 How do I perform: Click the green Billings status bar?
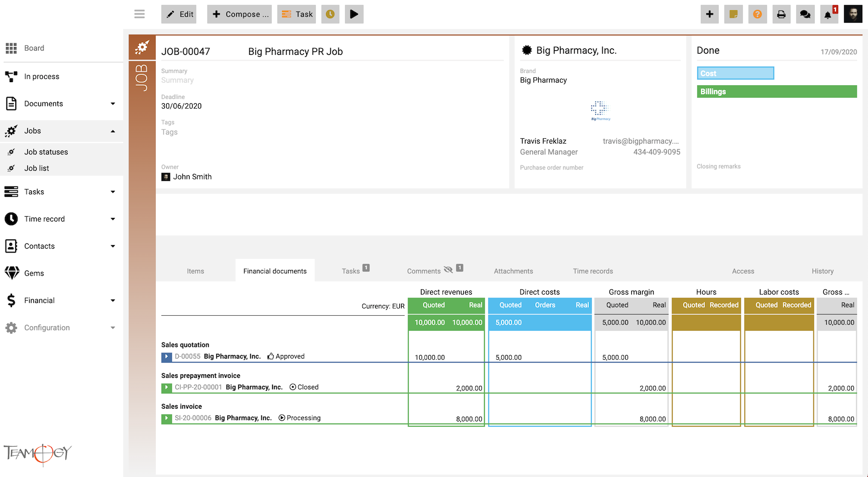[x=777, y=92]
